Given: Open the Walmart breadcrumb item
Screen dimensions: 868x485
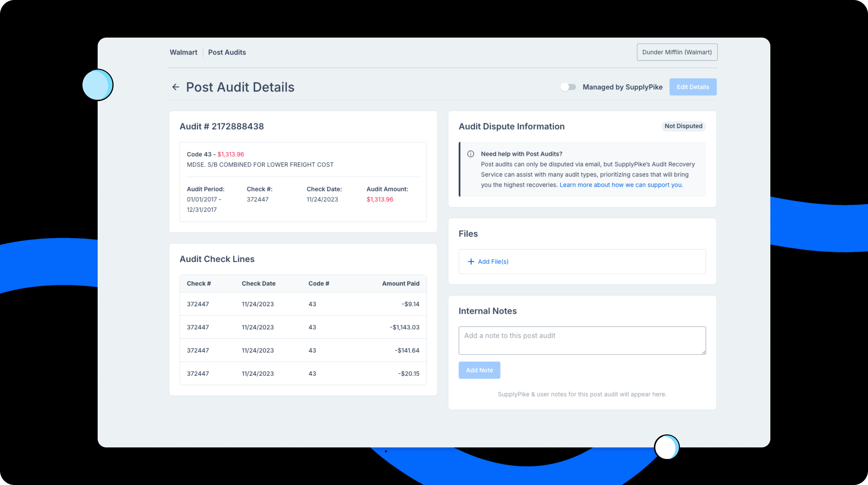Looking at the screenshot, I should click(183, 52).
